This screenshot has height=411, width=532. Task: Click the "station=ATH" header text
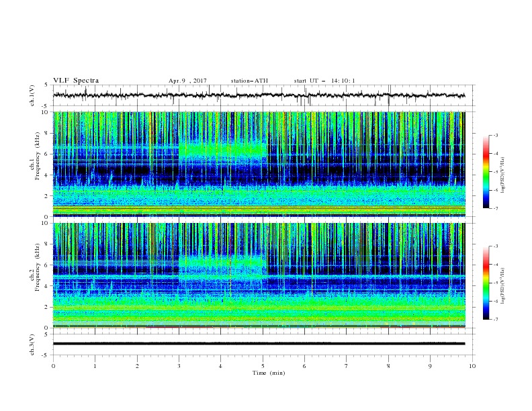[x=249, y=81]
